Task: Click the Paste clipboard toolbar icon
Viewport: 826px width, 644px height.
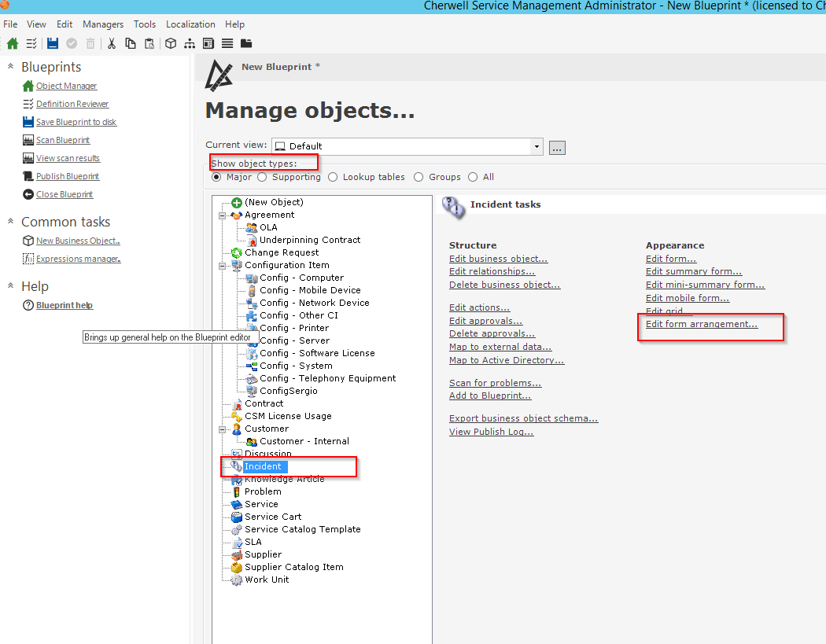Action: click(149, 44)
